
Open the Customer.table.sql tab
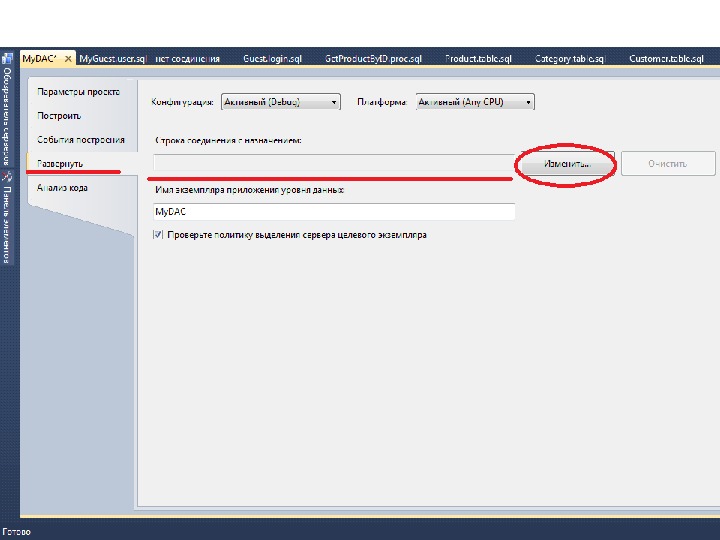(x=666, y=59)
